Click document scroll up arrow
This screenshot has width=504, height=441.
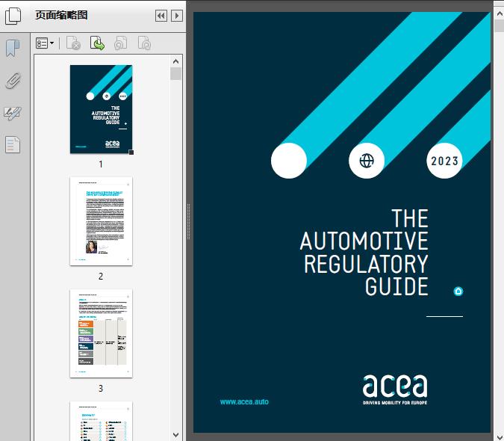point(500,13)
